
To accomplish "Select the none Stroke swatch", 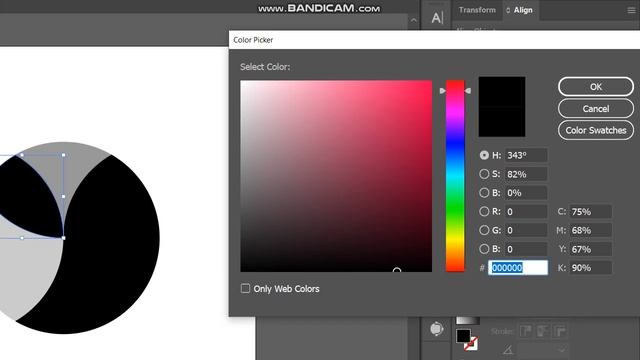I will tap(471, 344).
